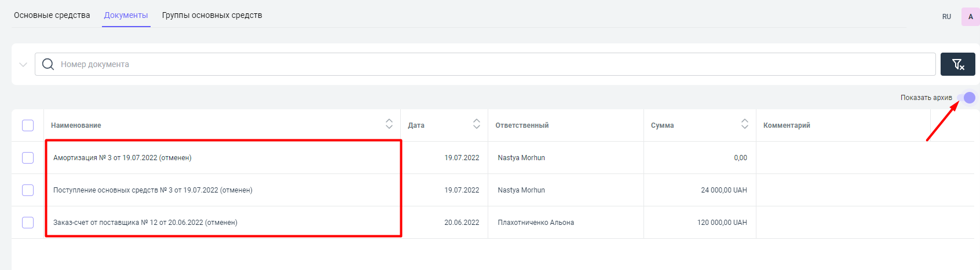This screenshot has width=980, height=270.
Task: Open the Группы основных средств tab
Action: tap(212, 15)
